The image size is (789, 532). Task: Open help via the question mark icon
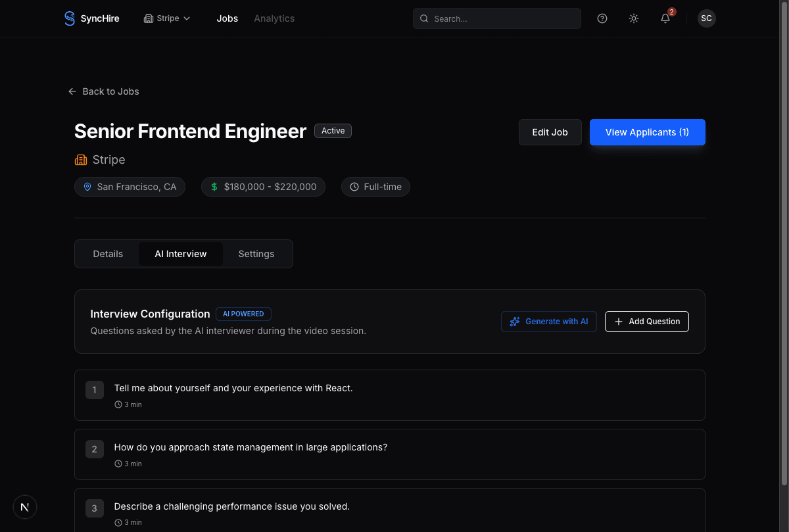click(602, 18)
